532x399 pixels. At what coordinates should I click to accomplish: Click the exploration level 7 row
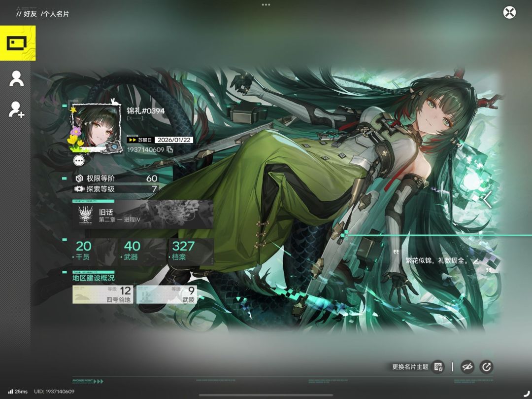coord(116,189)
